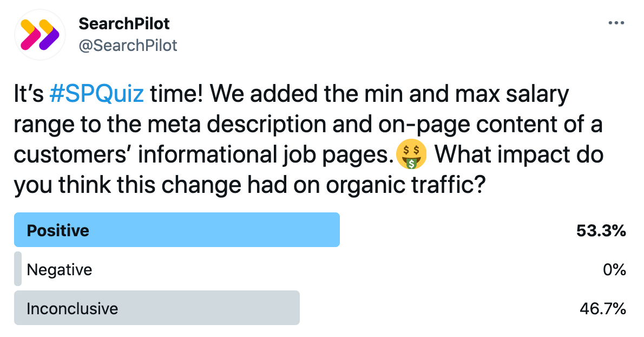Screen dimensions: 644x337
Task: Click the 53.3% result value
Action: point(601,231)
